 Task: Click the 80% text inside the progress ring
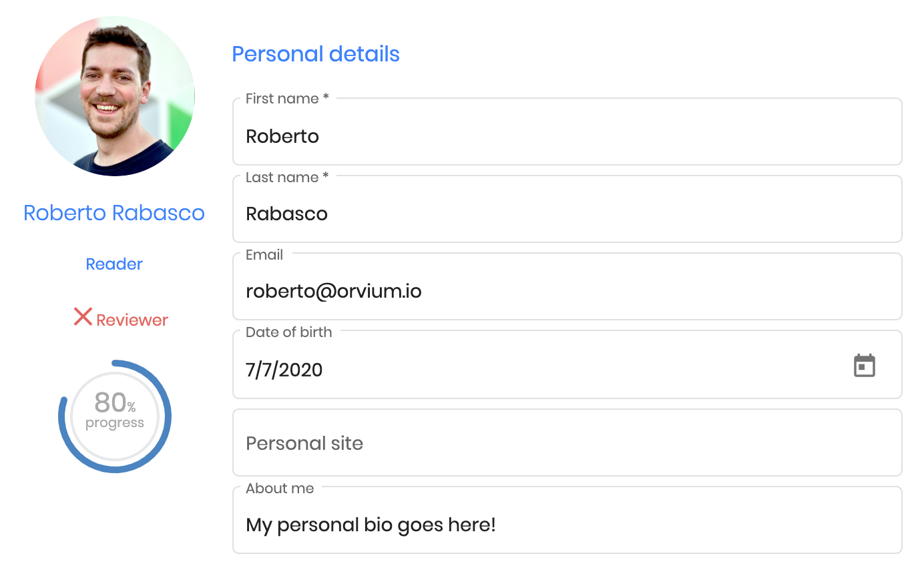pos(115,402)
